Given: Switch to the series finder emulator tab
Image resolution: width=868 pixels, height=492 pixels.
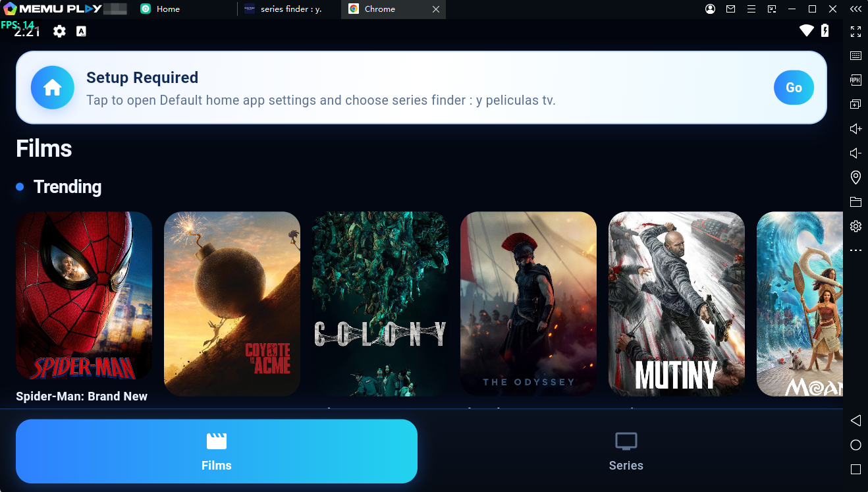Looking at the screenshot, I should coord(290,9).
